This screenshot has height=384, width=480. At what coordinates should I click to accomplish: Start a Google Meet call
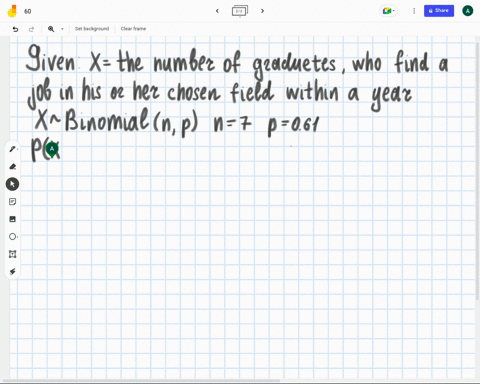pos(387,11)
